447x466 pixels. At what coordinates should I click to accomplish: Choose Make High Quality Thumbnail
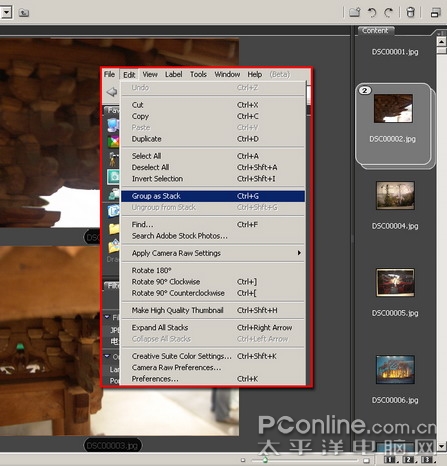click(213, 310)
